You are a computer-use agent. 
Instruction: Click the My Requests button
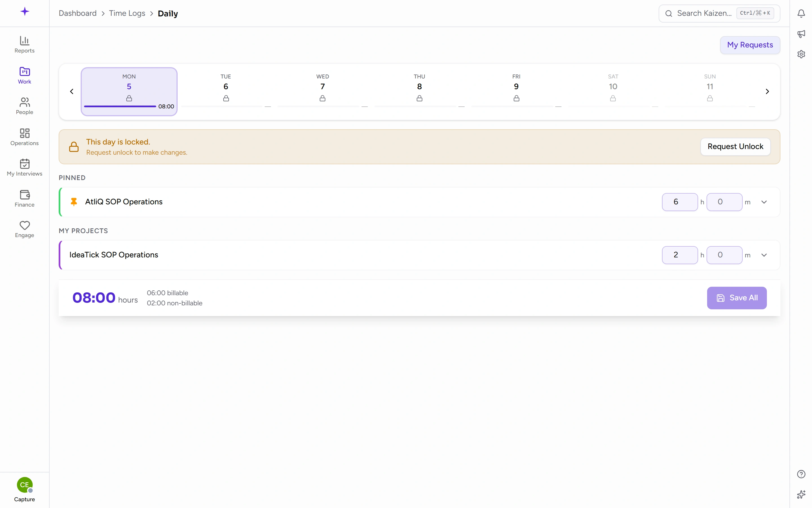(750, 45)
